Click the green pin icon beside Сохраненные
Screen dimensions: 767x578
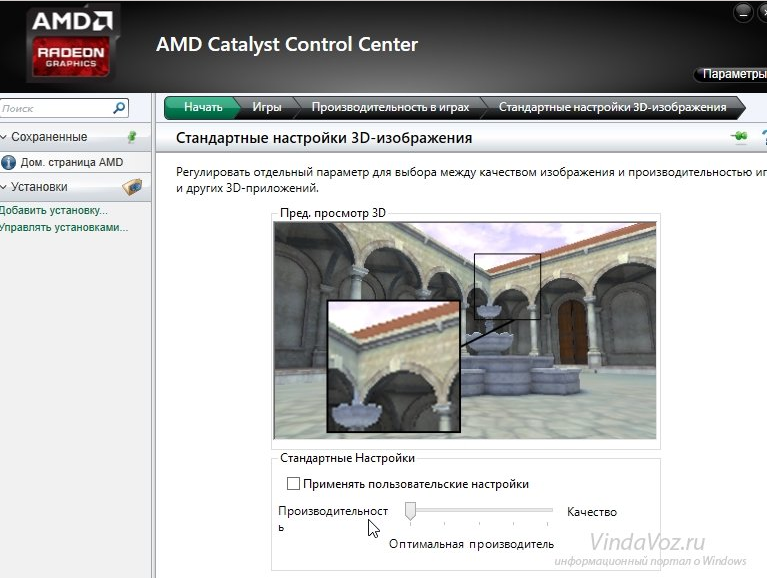click(132, 137)
